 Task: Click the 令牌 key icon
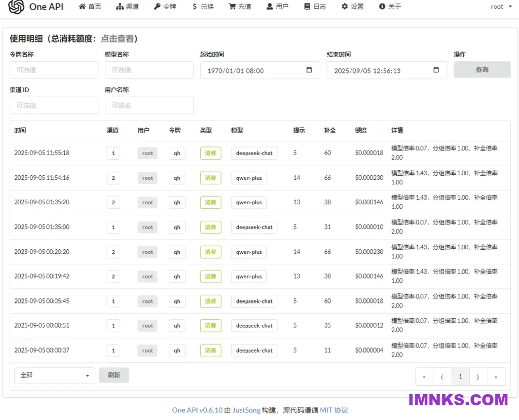pos(156,7)
